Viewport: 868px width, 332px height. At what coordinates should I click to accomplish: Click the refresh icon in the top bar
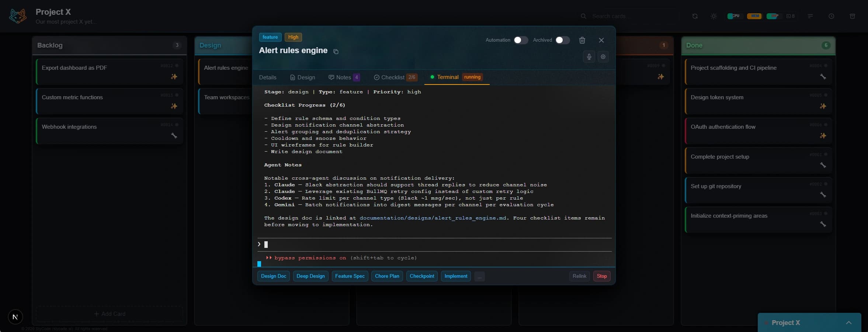click(695, 16)
